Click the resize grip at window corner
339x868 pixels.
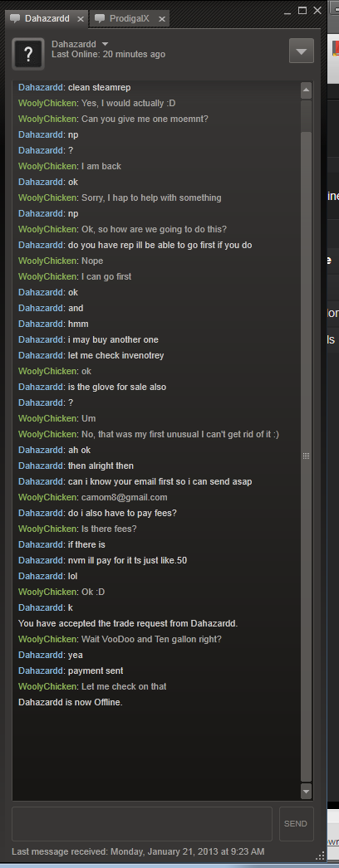(318, 854)
